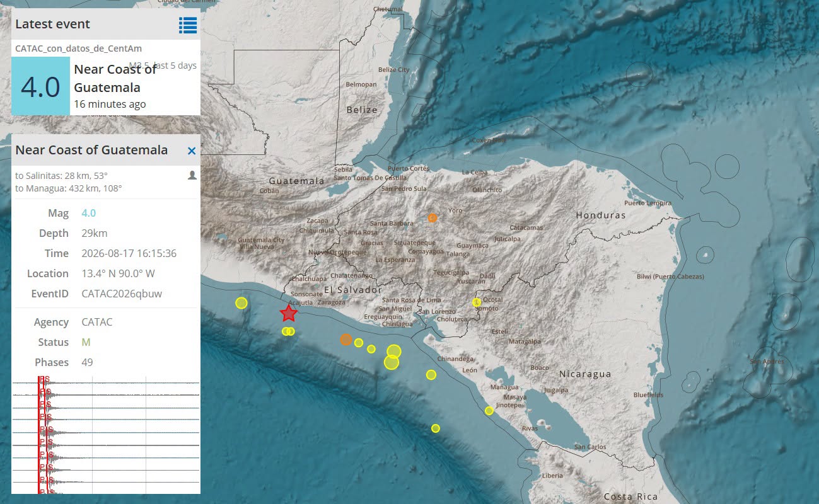This screenshot has width=819, height=504.
Task: Click the 16 minutes ago timestamp
Action: [110, 105]
